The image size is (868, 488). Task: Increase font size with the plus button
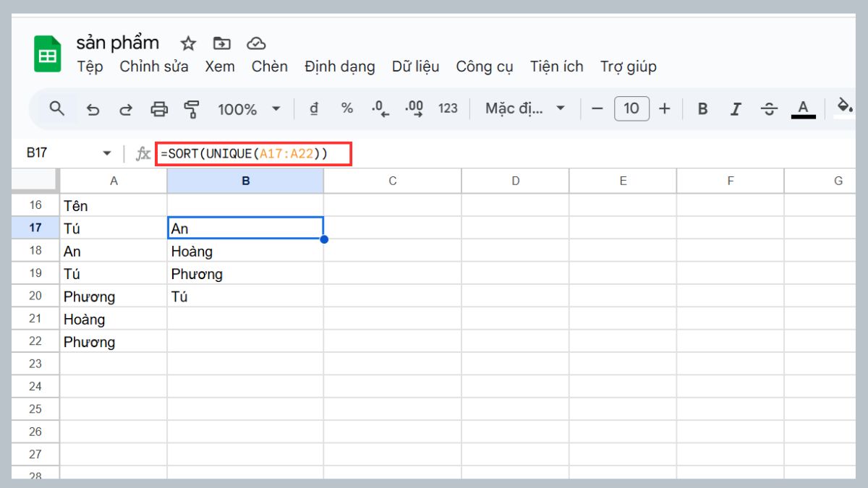665,108
